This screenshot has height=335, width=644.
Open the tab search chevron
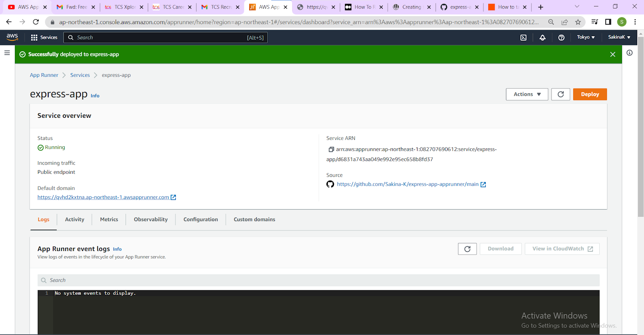tap(577, 6)
